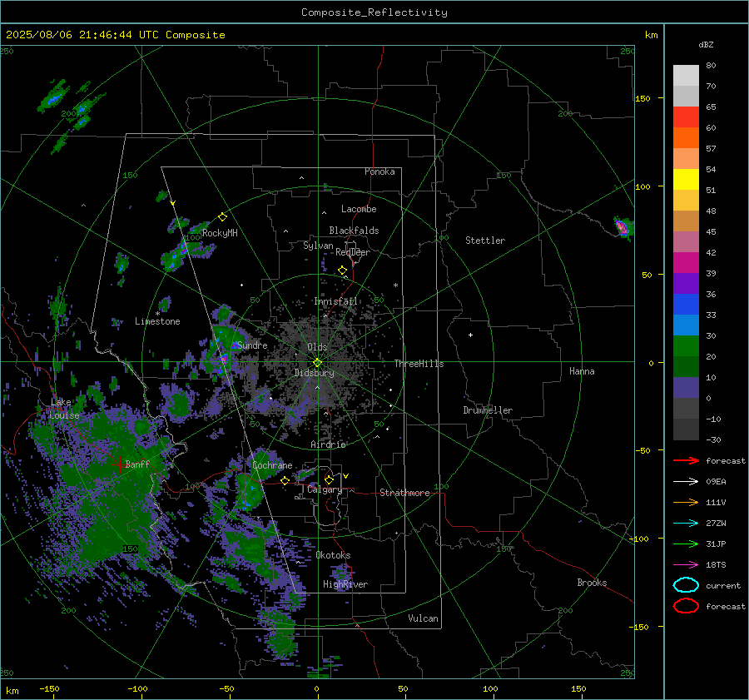Click the yellow diamond marker near RedDeer
The height and width of the screenshot is (700, 749).
[x=342, y=271]
